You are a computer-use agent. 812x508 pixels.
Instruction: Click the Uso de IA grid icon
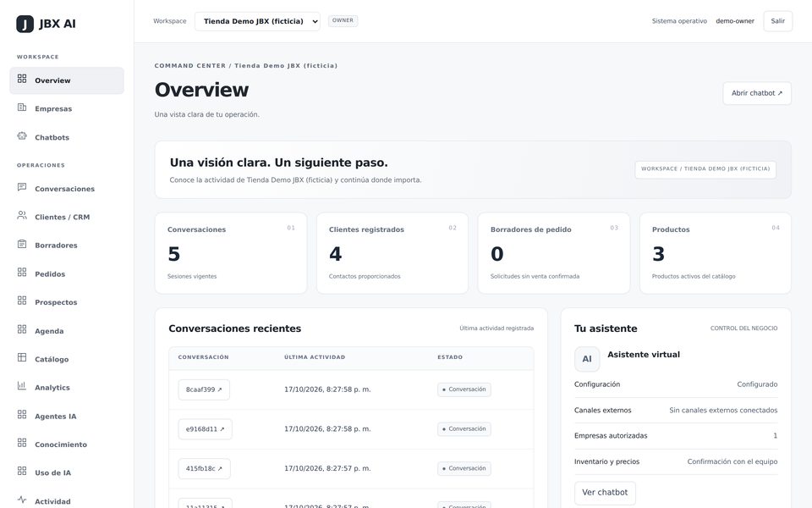point(22,472)
